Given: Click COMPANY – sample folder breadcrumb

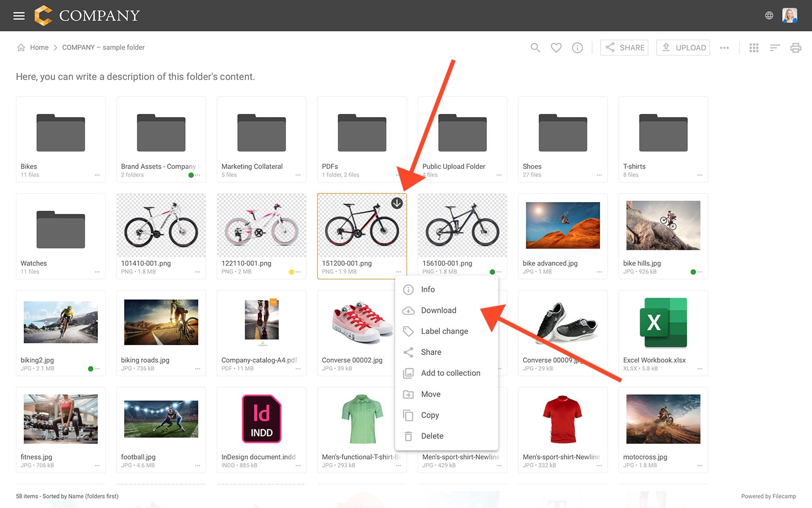Looking at the screenshot, I should (x=103, y=48).
